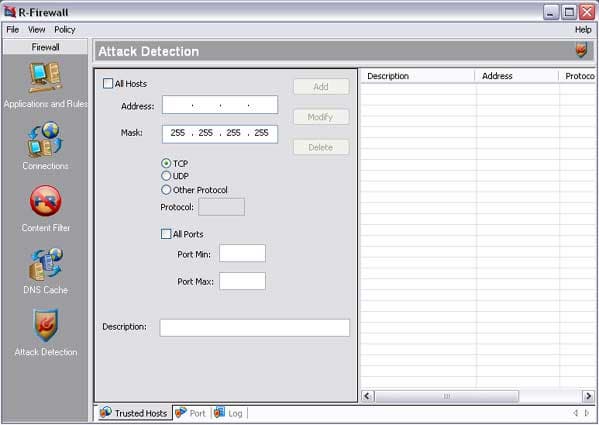
Task: Maximize the R-Firewall window
Action: [569, 12]
